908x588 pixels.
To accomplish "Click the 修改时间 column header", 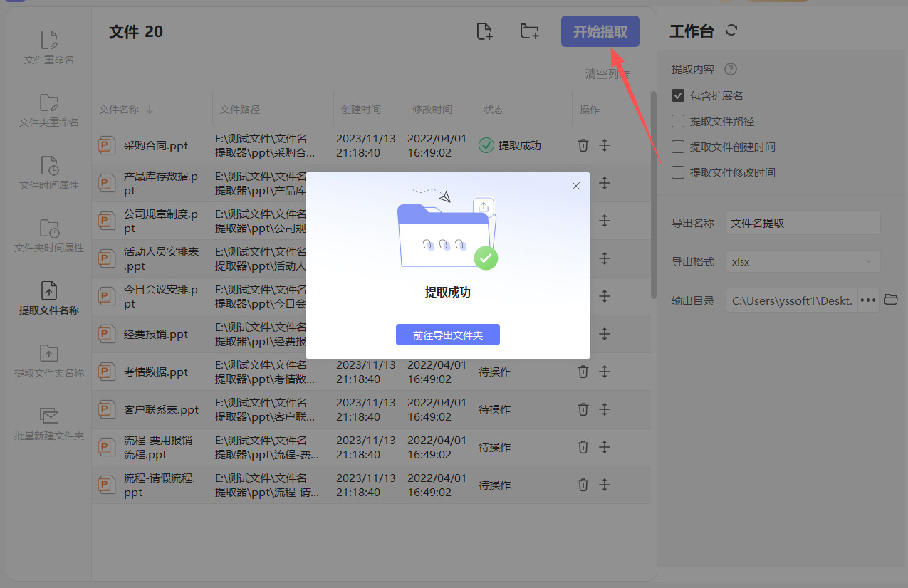I will (432, 110).
